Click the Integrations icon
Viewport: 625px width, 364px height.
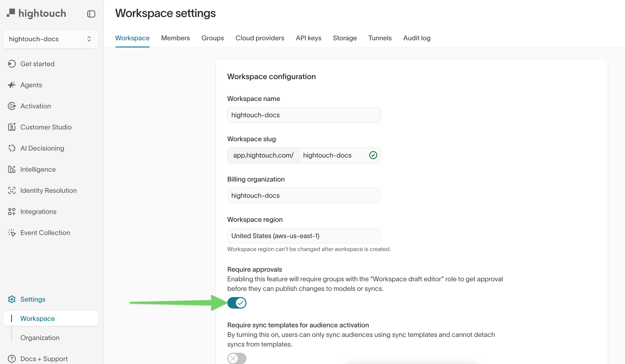(12, 211)
